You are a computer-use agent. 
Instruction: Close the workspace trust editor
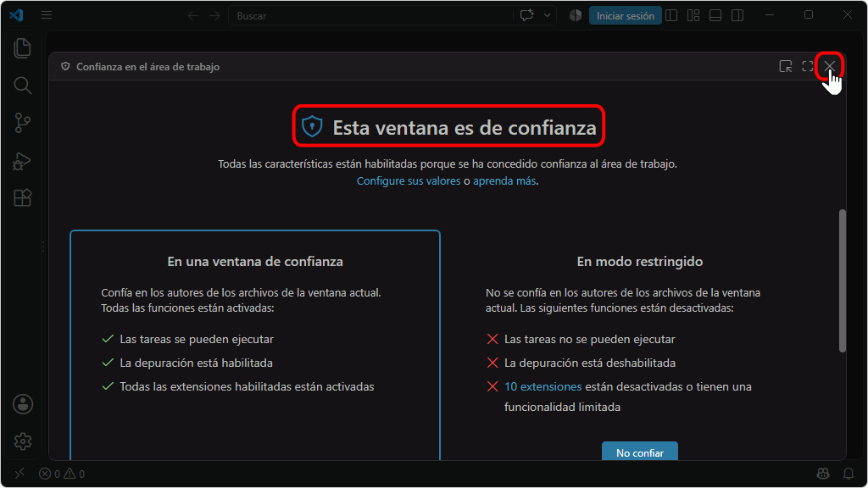pyautogui.click(x=829, y=66)
